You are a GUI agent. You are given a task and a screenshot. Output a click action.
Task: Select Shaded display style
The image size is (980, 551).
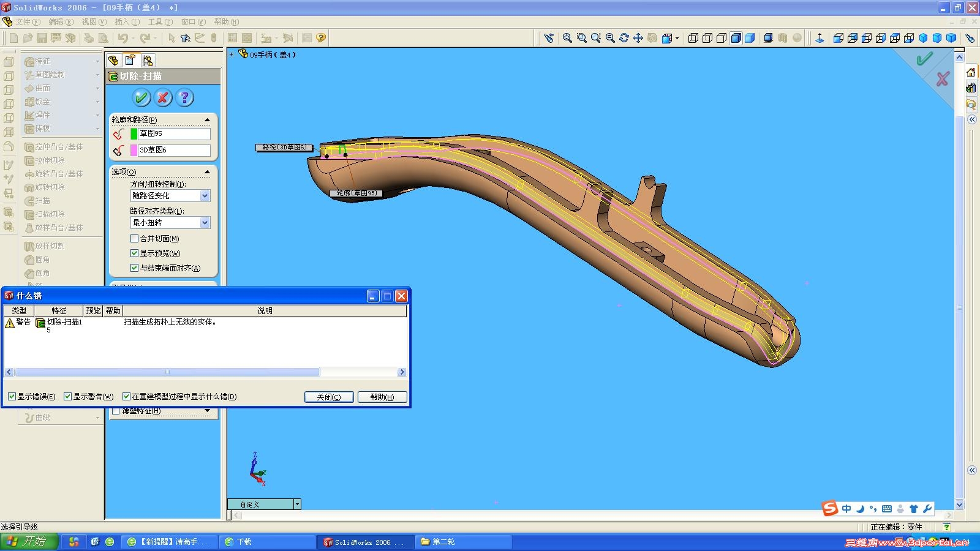(750, 38)
